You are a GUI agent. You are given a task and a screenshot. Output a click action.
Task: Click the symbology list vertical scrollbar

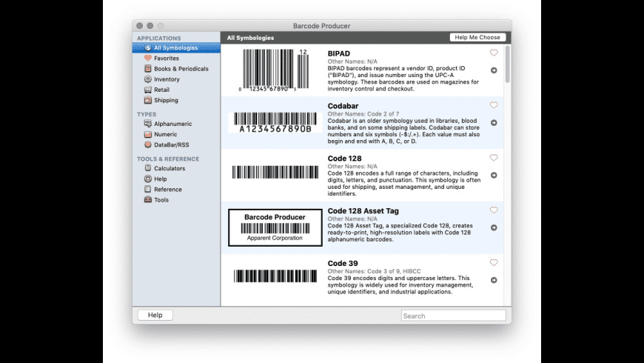point(508,64)
